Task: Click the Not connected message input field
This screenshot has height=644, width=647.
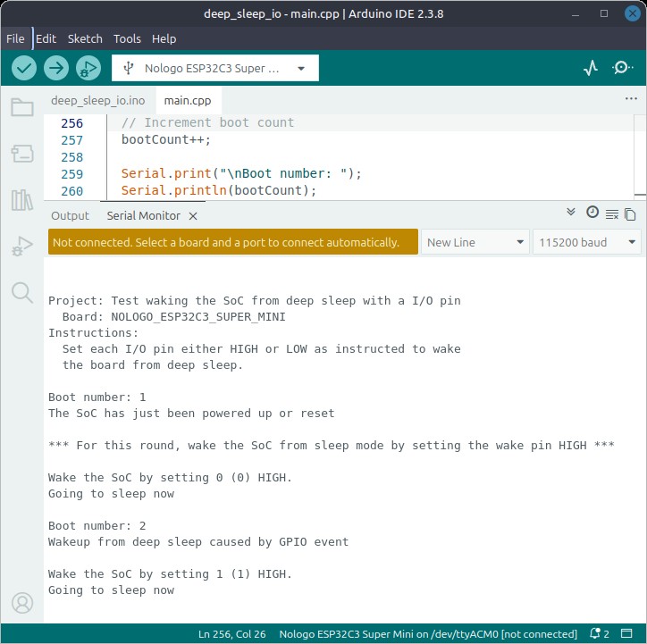Action: [233, 242]
